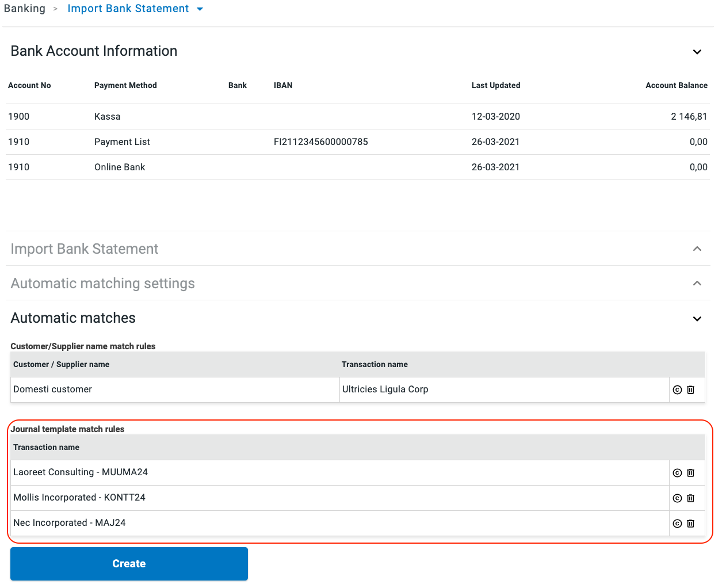
Task: Click the Online Bank account row
Action: point(120,167)
